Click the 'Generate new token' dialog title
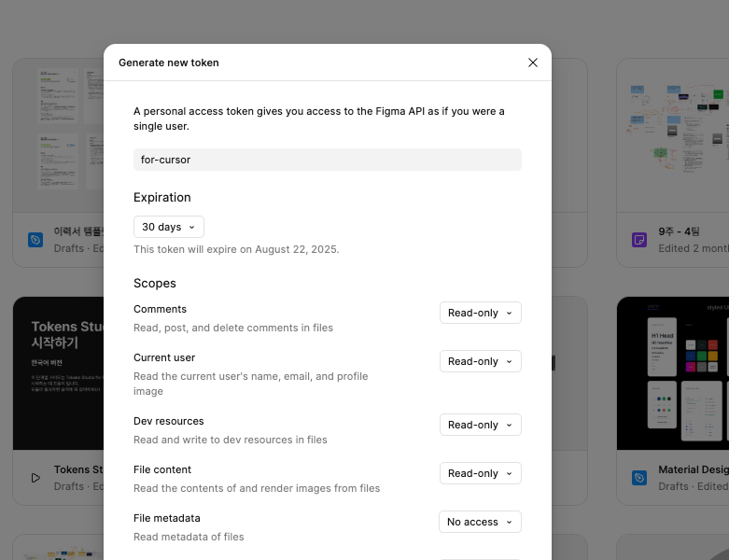Image resolution: width=729 pixels, height=560 pixels. pos(169,63)
